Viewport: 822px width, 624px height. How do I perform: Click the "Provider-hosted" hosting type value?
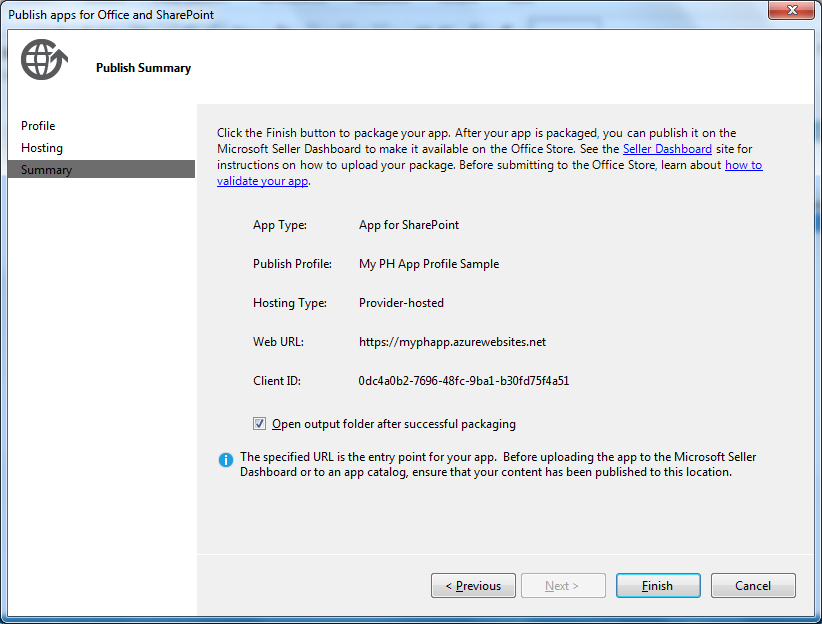coord(404,302)
